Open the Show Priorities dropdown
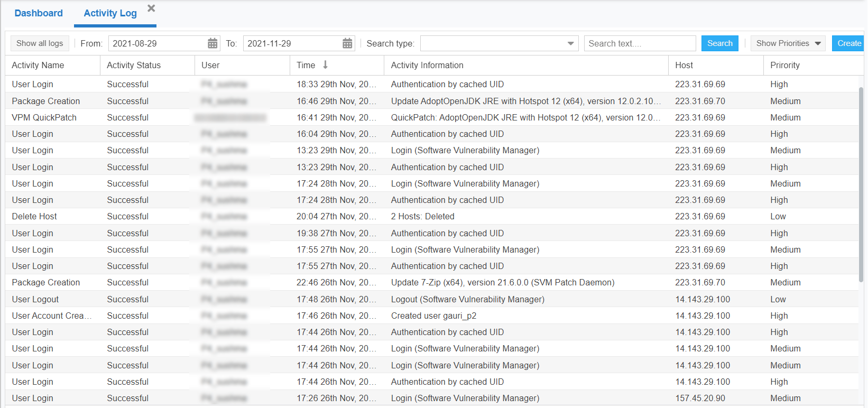The image size is (868, 408). [x=788, y=43]
